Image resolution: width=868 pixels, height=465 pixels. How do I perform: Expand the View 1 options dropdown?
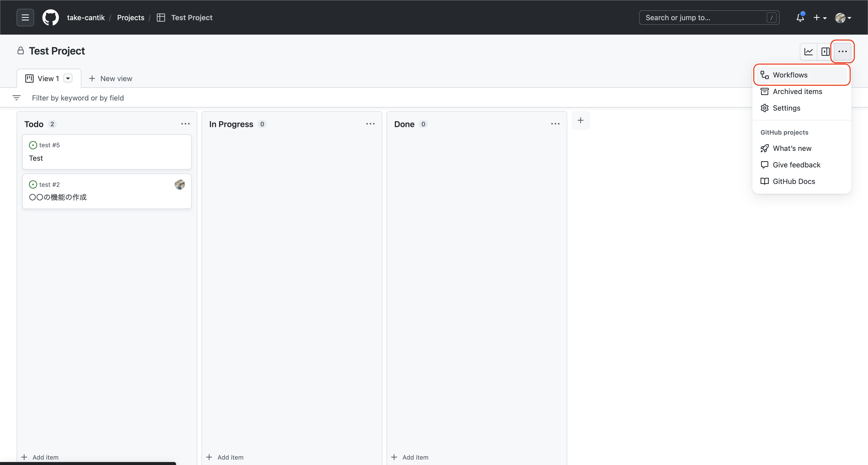coord(68,79)
